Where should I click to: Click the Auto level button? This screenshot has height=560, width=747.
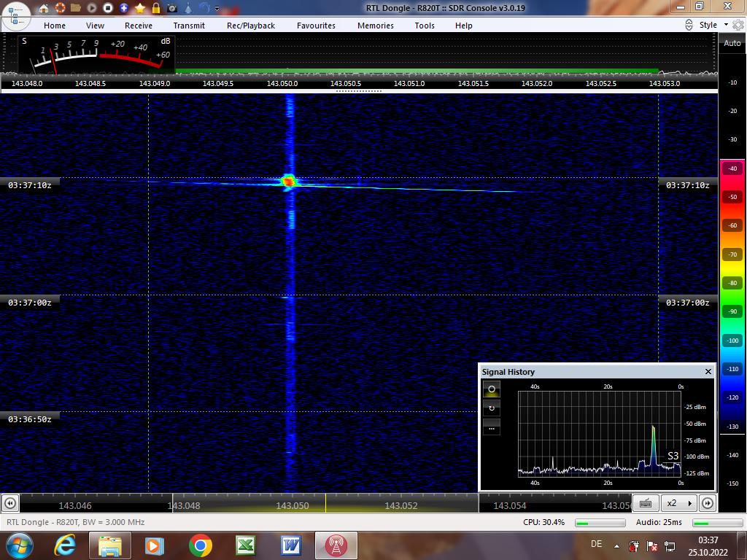click(732, 43)
